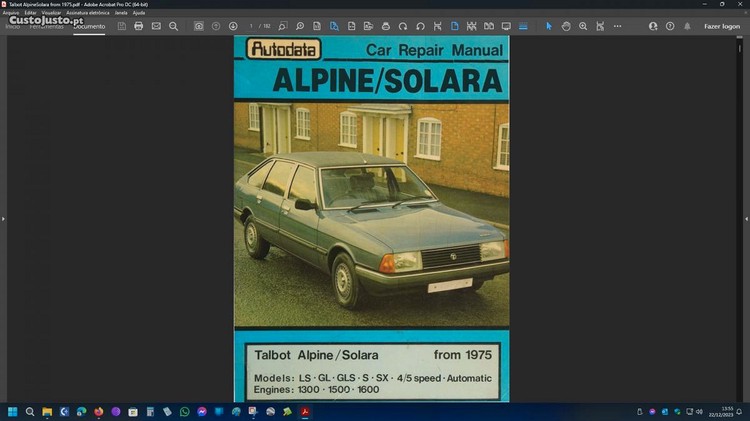The width and height of the screenshot is (750, 421).
Task: Click the page number input field
Action: pos(253,26)
